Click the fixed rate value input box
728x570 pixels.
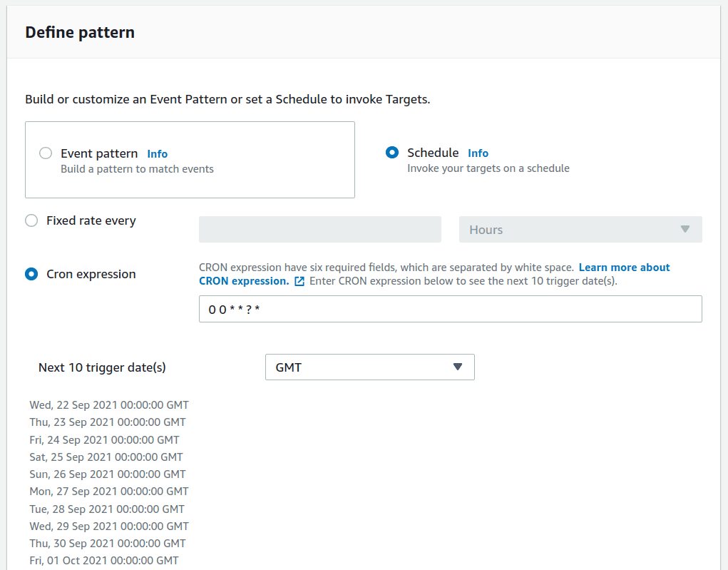pos(319,229)
